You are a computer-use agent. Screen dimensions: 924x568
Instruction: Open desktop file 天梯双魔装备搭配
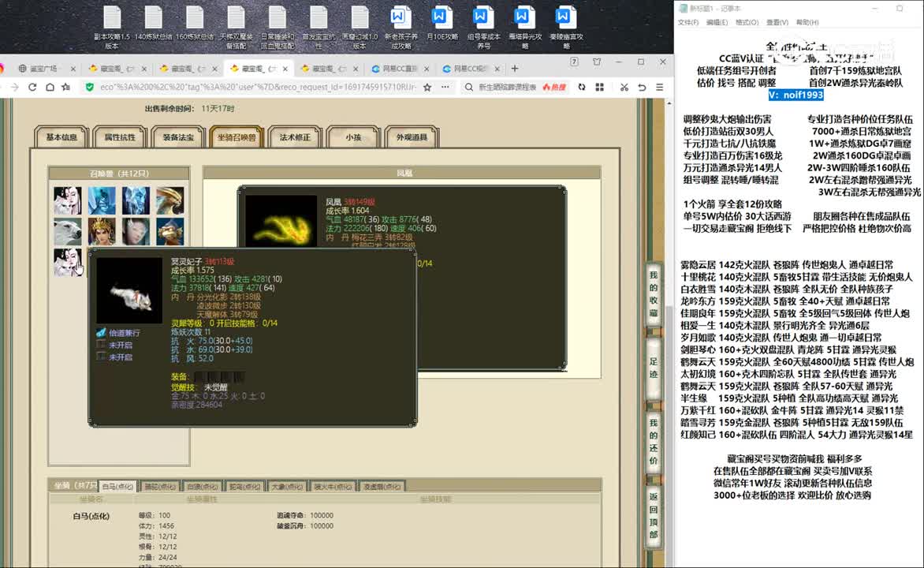coord(236,27)
